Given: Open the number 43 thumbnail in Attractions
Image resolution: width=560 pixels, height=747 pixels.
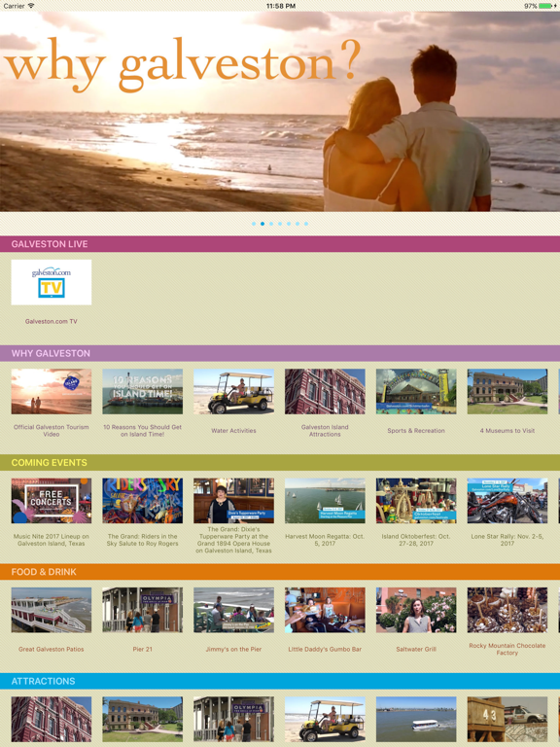Looking at the screenshot, I should click(x=507, y=720).
